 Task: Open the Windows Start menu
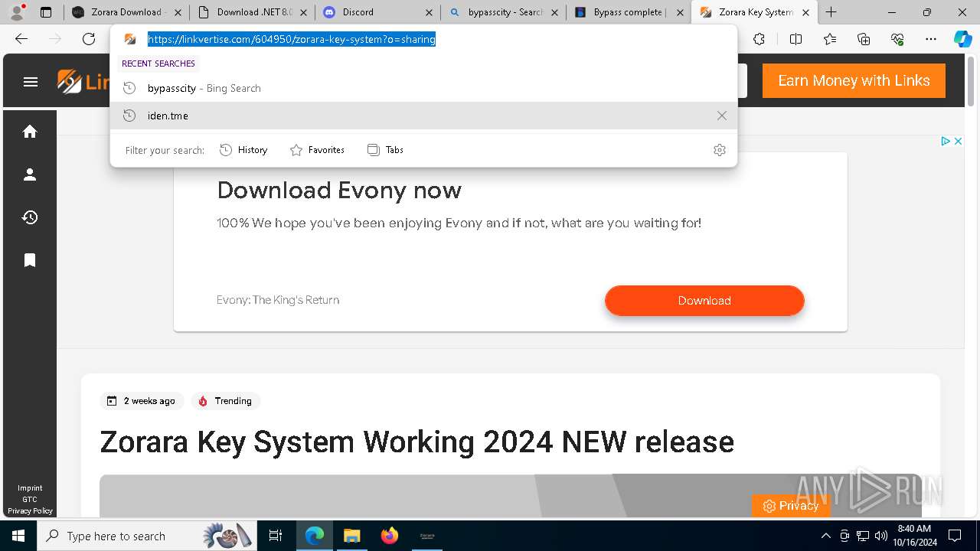click(18, 536)
